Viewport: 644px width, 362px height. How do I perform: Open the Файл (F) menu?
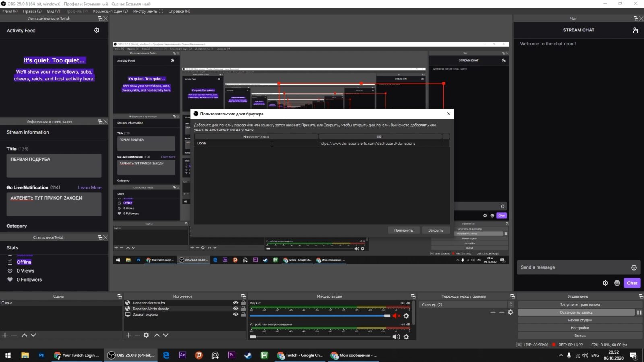[x=10, y=11]
